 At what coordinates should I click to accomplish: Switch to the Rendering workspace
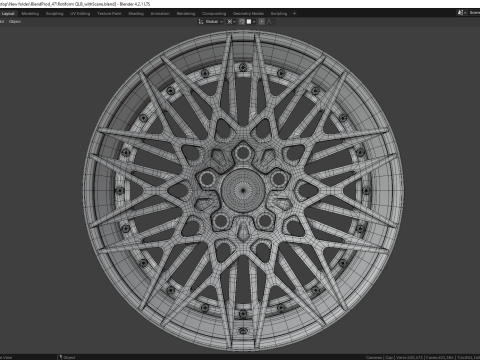(x=186, y=14)
